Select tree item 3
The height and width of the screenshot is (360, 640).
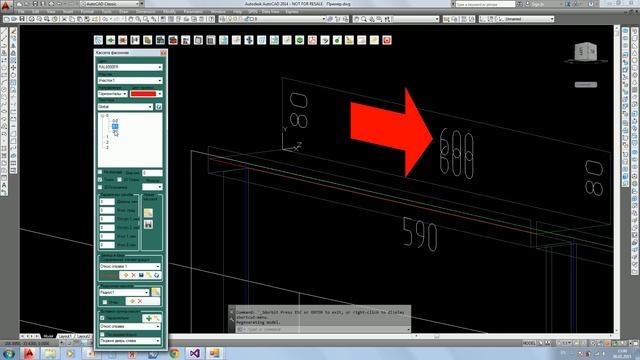(107, 147)
